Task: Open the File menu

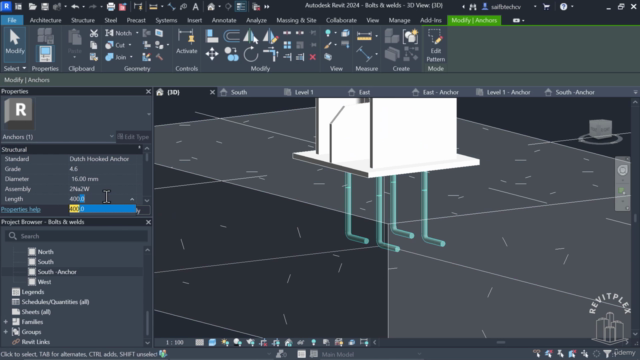Action: pos(12,20)
